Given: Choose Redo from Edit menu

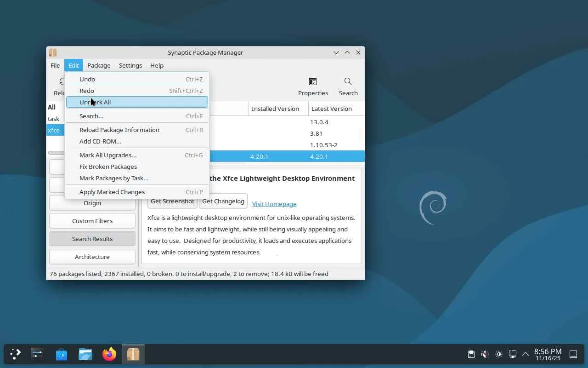Looking at the screenshot, I should [137, 91].
